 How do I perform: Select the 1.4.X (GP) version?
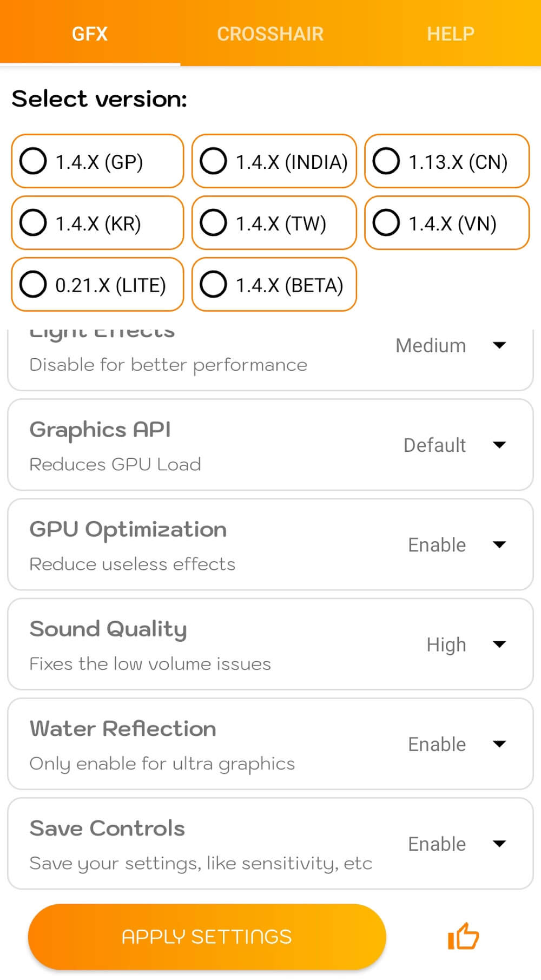coord(97,161)
